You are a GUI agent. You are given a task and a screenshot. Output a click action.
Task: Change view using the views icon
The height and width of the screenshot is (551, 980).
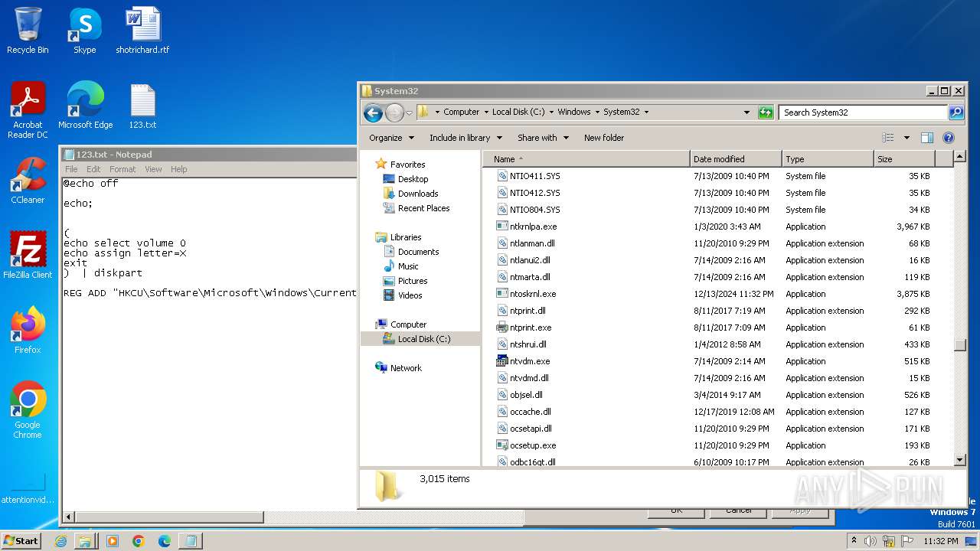click(x=888, y=138)
